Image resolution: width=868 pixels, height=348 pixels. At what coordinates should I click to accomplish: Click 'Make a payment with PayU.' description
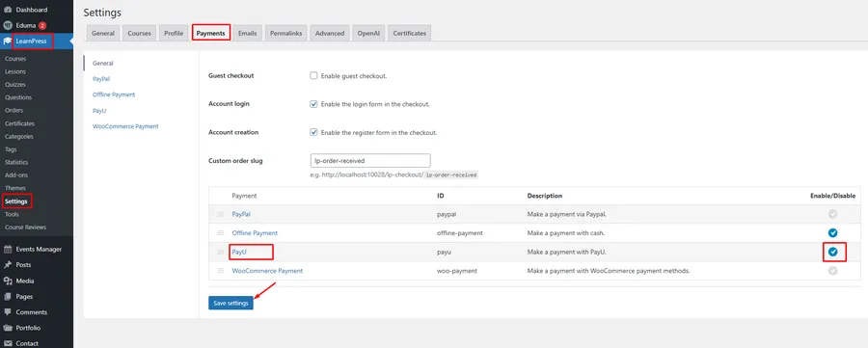[567, 252]
